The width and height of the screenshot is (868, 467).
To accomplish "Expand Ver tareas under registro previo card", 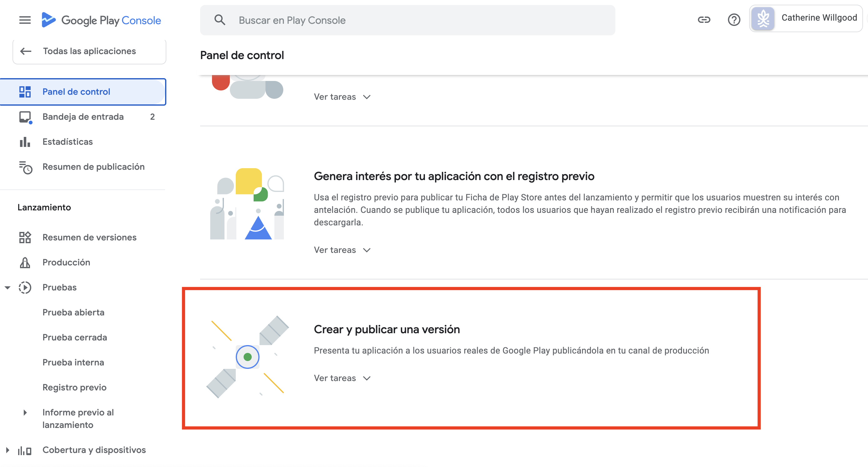I will (342, 250).
